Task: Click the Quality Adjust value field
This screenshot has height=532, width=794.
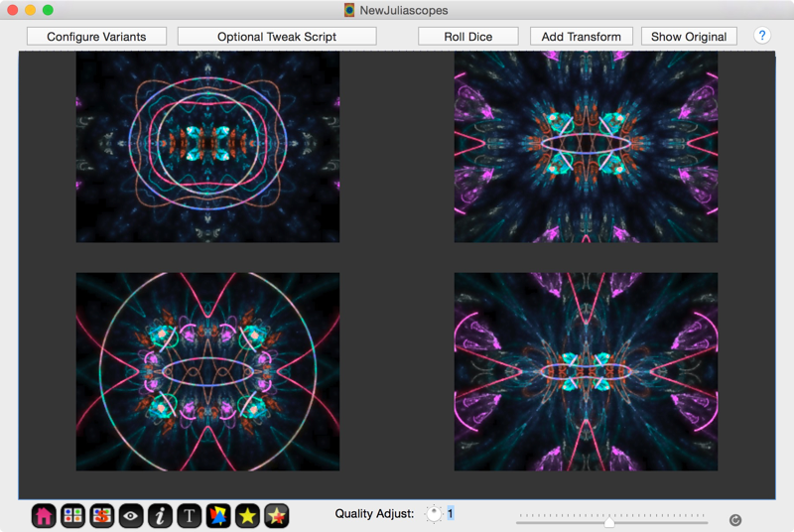Action: [x=451, y=514]
